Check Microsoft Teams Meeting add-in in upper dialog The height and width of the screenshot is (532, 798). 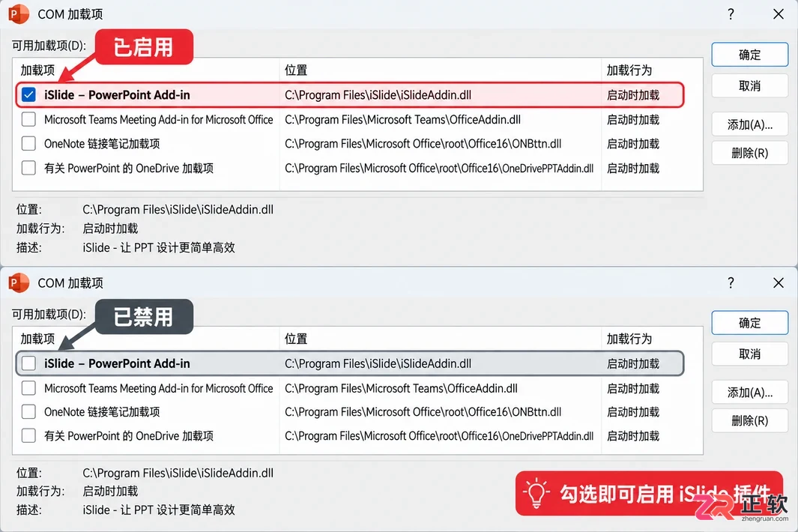click(28, 119)
